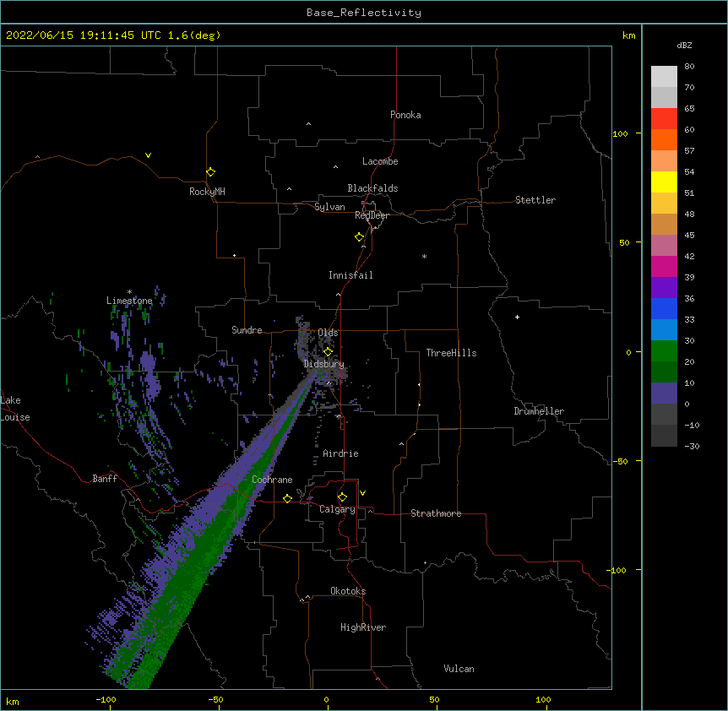Select the 45 value in the dBZ legend
This screenshot has width=728, height=711.
click(x=689, y=236)
